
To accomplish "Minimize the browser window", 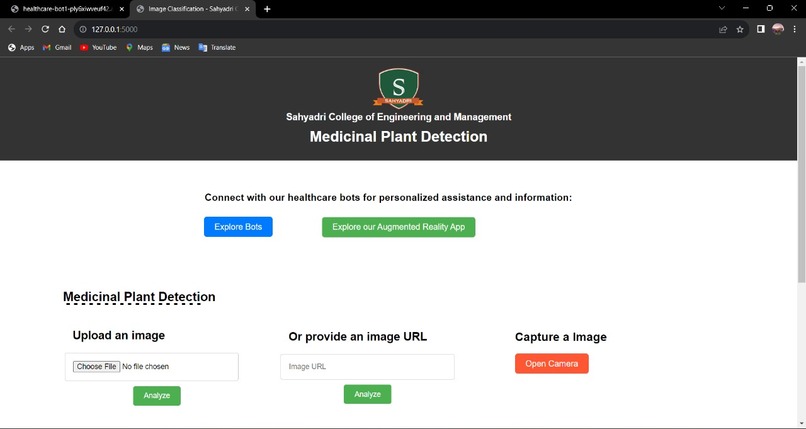I will coord(745,8).
